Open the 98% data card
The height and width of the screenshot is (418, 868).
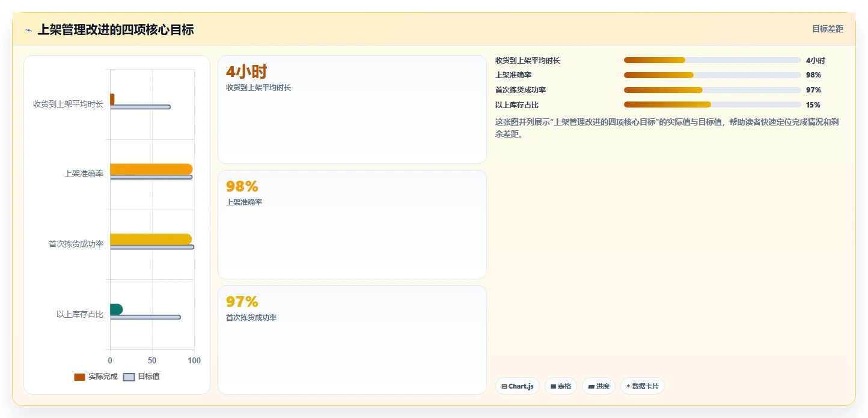(x=352, y=225)
